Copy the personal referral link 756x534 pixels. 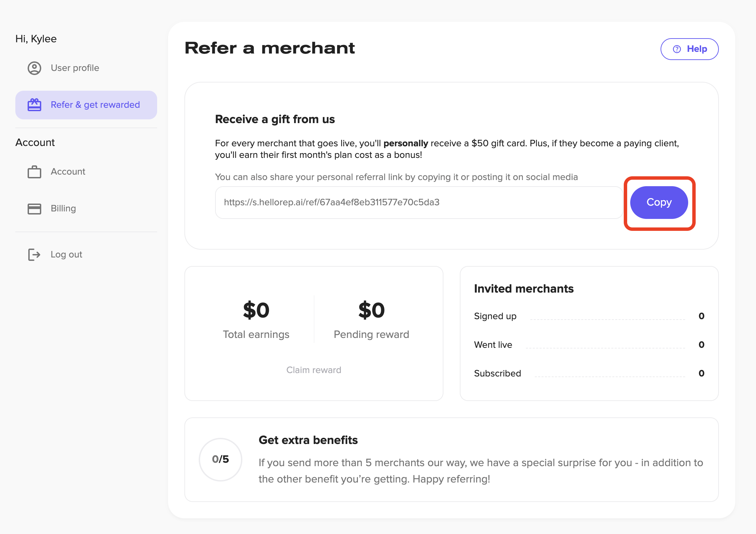click(659, 203)
